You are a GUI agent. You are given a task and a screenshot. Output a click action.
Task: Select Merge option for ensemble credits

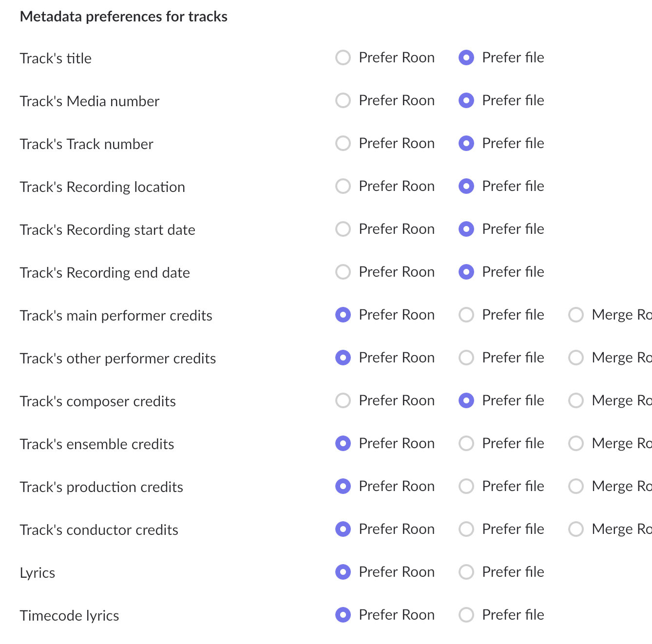(x=576, y=443)
